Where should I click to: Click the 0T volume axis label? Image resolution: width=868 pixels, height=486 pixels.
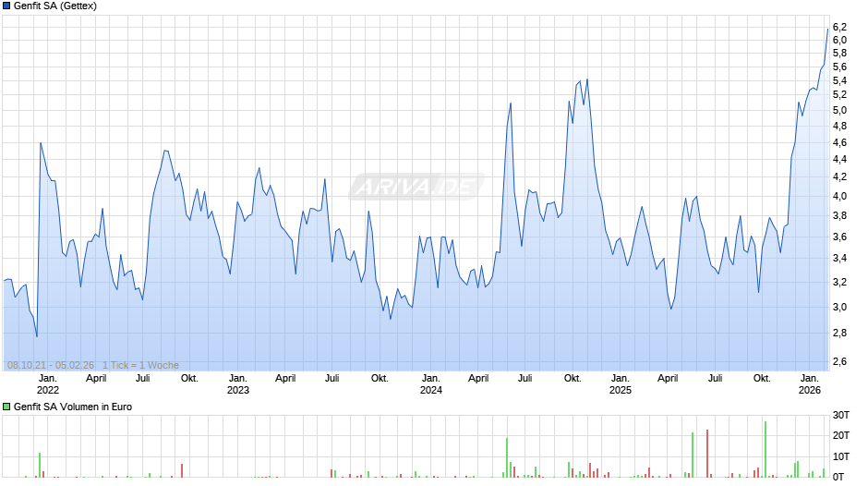[838, 477]
